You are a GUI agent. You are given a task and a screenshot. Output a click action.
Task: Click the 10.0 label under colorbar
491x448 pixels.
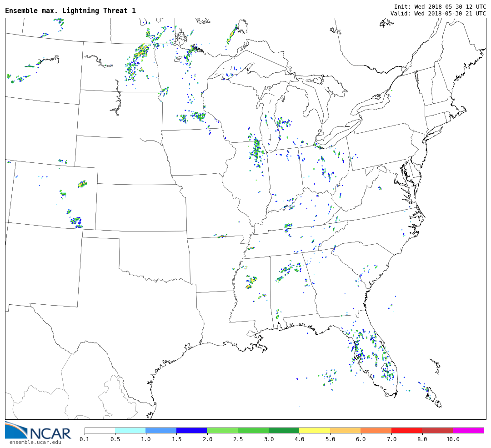[453, 439]
